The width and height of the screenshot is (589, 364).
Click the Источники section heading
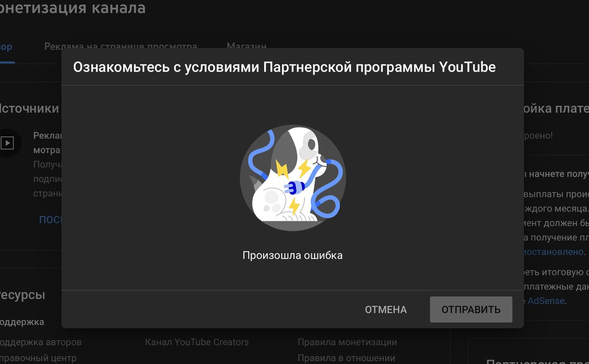click(29, 108)
